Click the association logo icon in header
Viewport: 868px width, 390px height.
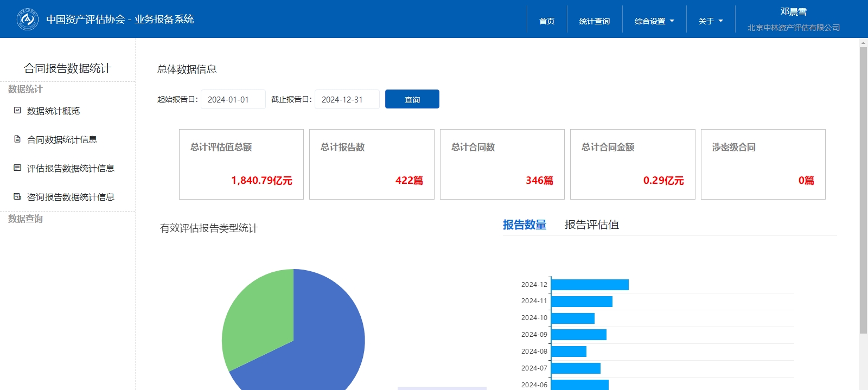(x=27, y=20)
